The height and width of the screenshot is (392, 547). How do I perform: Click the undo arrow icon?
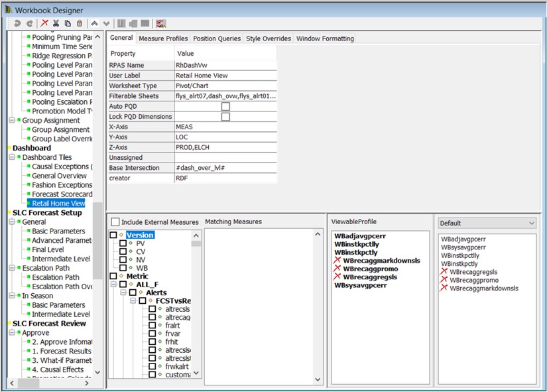[x=17, y=24]
